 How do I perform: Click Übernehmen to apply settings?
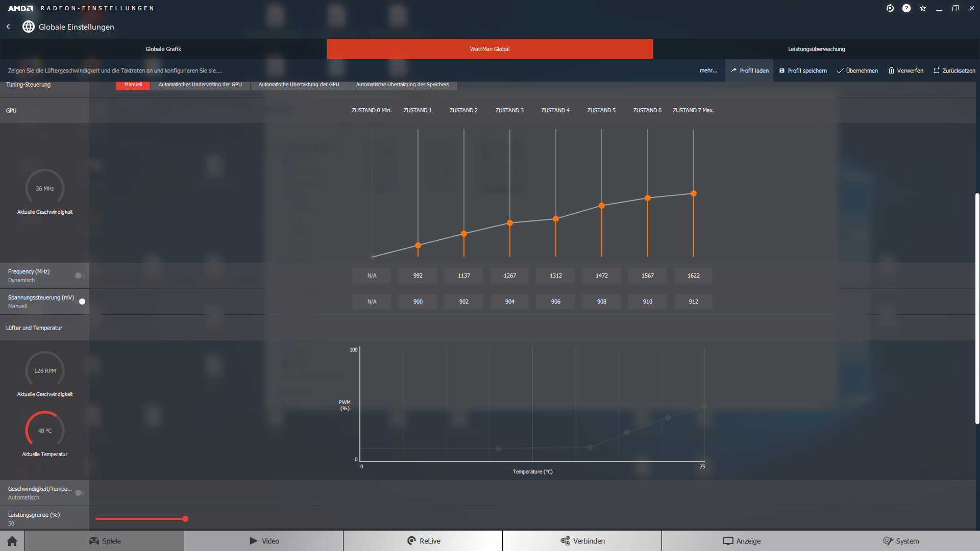point(857,71)
